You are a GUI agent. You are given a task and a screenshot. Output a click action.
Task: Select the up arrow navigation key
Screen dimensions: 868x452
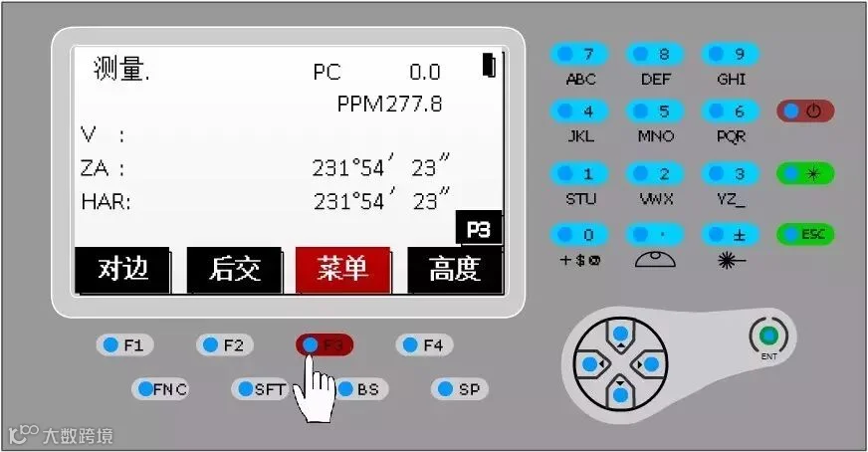(620, 334)
